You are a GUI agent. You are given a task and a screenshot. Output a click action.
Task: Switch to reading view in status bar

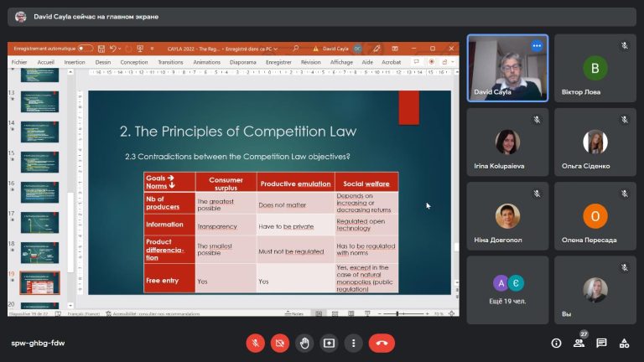tap(351, 313)
